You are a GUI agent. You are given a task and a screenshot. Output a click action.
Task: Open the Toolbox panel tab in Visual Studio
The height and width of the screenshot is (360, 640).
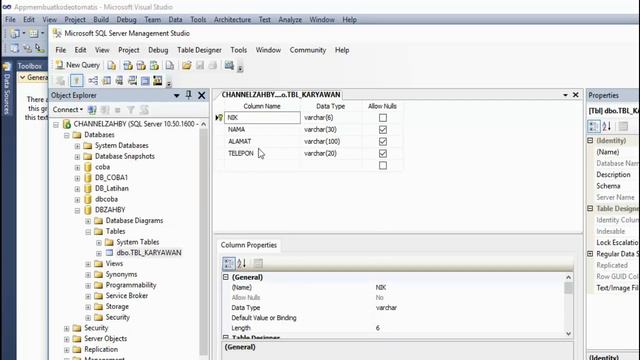(x=30, y=66)
